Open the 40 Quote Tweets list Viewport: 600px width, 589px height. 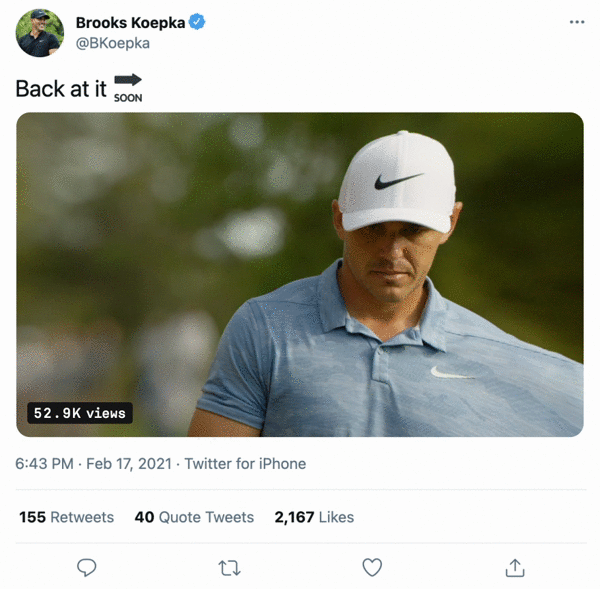tap(194, 517)
